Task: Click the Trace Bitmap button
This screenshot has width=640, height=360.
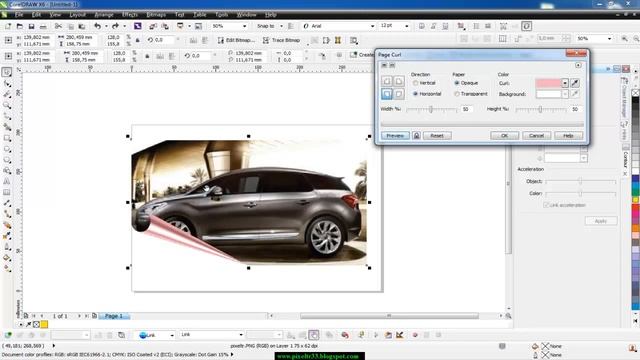Action: tap(282, 40)
